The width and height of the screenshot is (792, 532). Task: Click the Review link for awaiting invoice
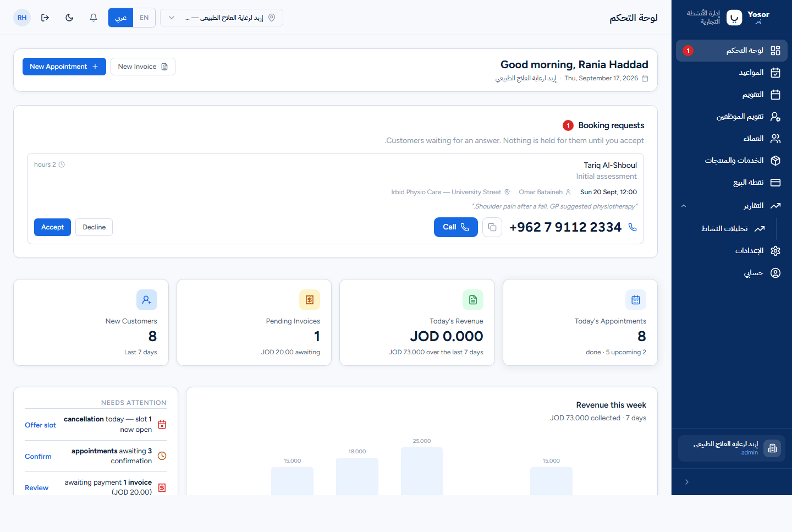coord(36,488)
